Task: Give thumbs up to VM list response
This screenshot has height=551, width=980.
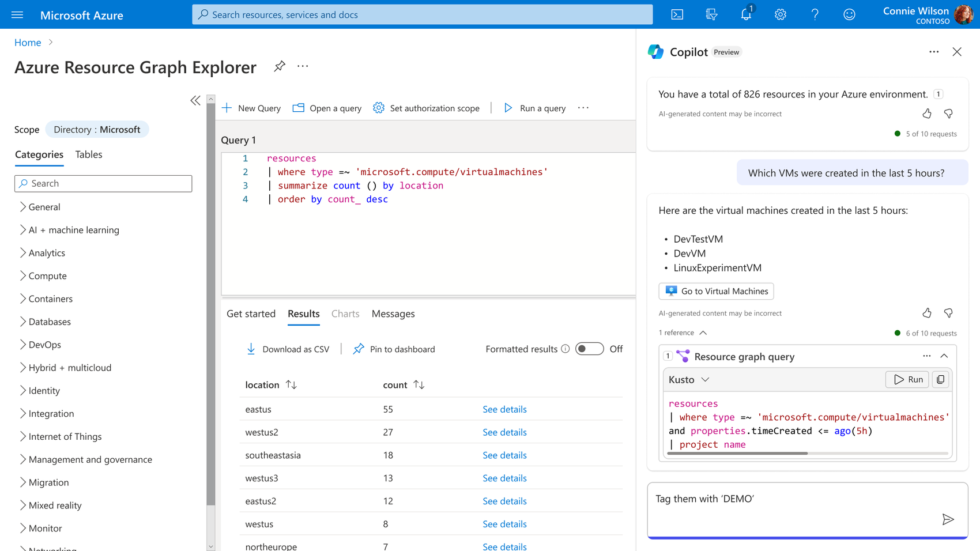Action: pyautogui.click(x=926, y=313)
